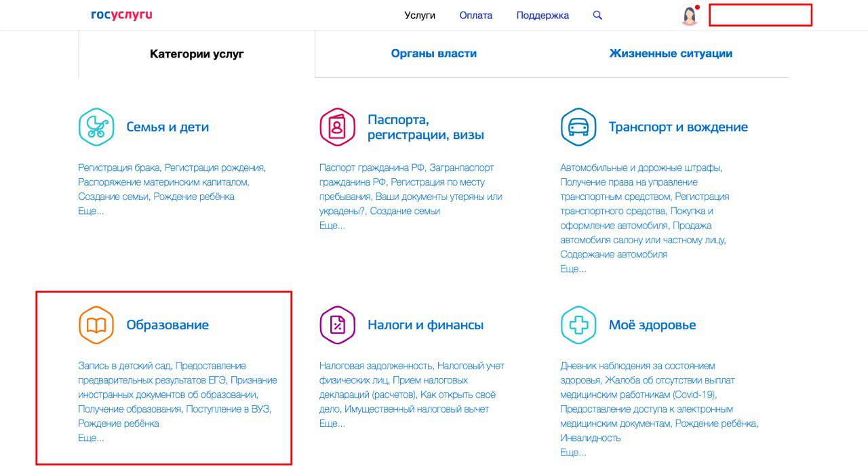
Task: Click the user avatar icon
Action: click(x=689, y=16)
